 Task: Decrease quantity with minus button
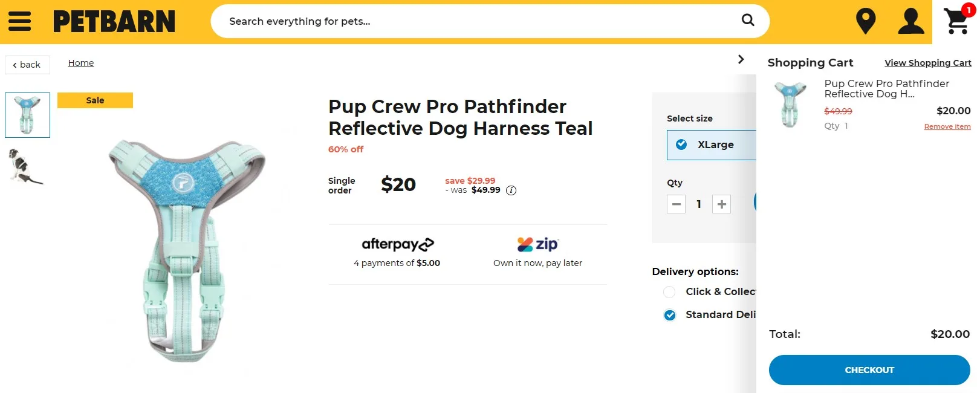[x=677, y=204]
